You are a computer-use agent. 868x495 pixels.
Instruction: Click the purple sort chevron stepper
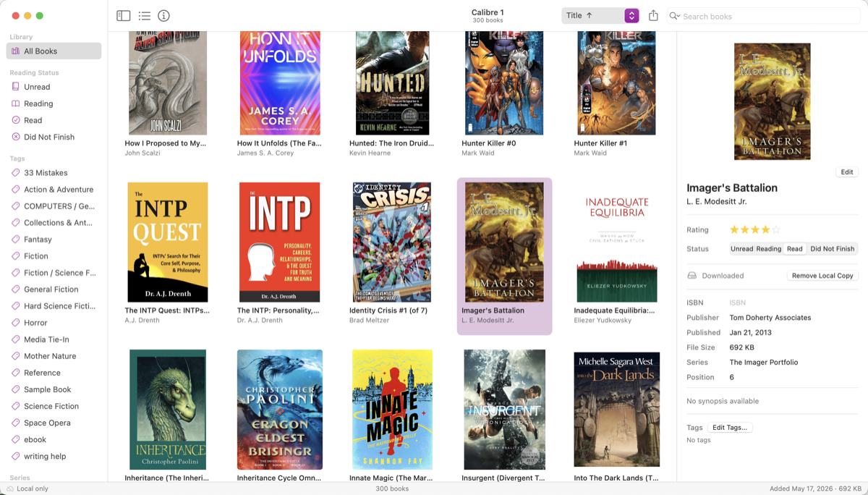tap(631, 15)
